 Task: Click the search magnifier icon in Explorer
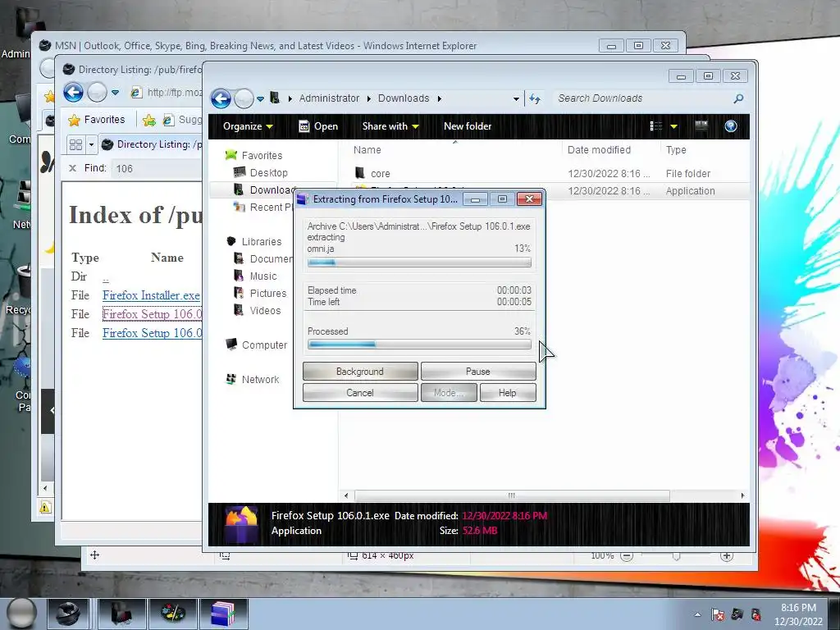(x=738, y=98)
